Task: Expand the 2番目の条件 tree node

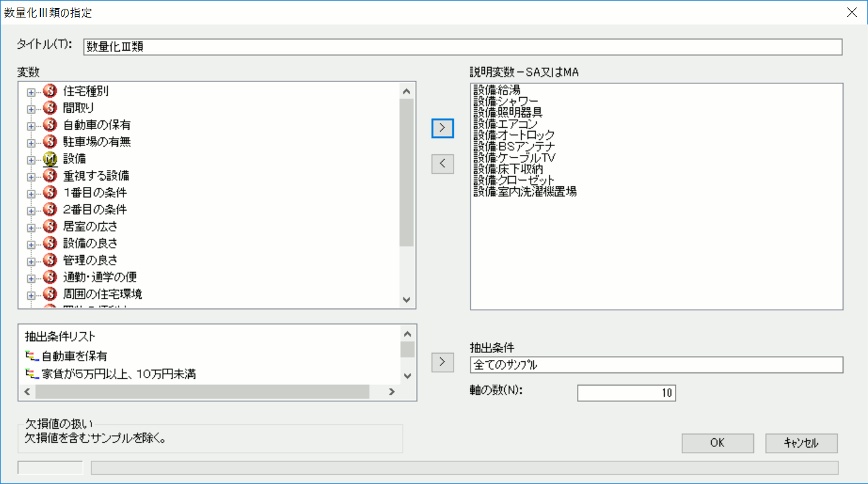Action: click(x=31, y=211)
